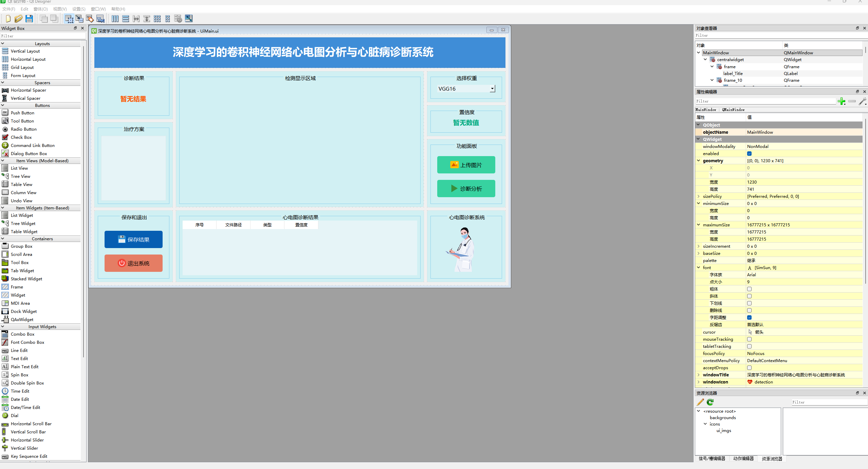Viewport: 868px width, 469px height.
Task: Open the Edit menu
Action: [24, 9]
